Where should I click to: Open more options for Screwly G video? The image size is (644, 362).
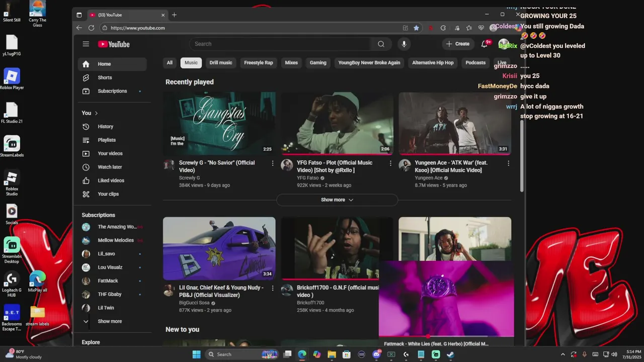coord(273,163)
